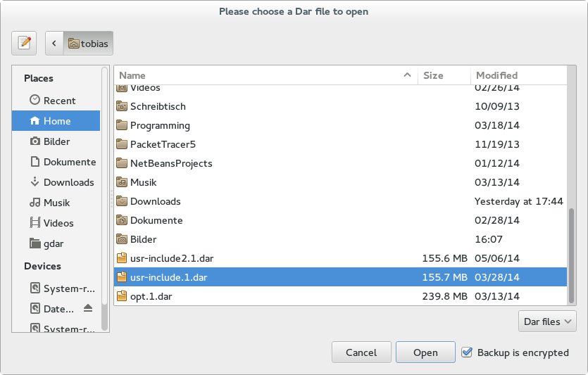
Task: Click the back arrow in the path bar
Action: pyautogui.click(x=54, y=44)
